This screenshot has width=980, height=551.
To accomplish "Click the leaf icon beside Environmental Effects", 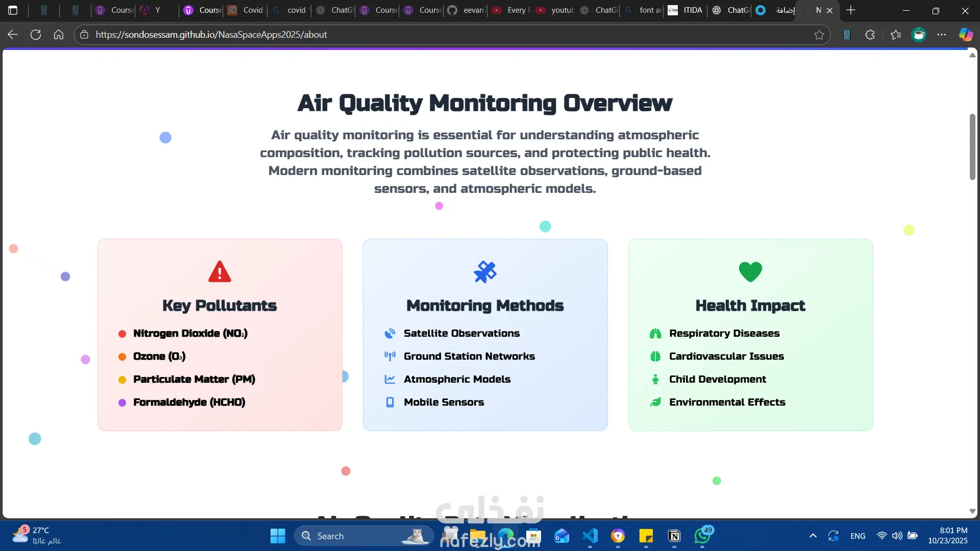I will tap(655, 403).
